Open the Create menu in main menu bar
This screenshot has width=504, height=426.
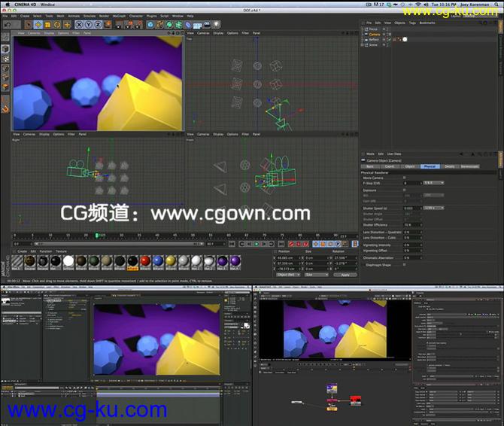pos(25,16)
